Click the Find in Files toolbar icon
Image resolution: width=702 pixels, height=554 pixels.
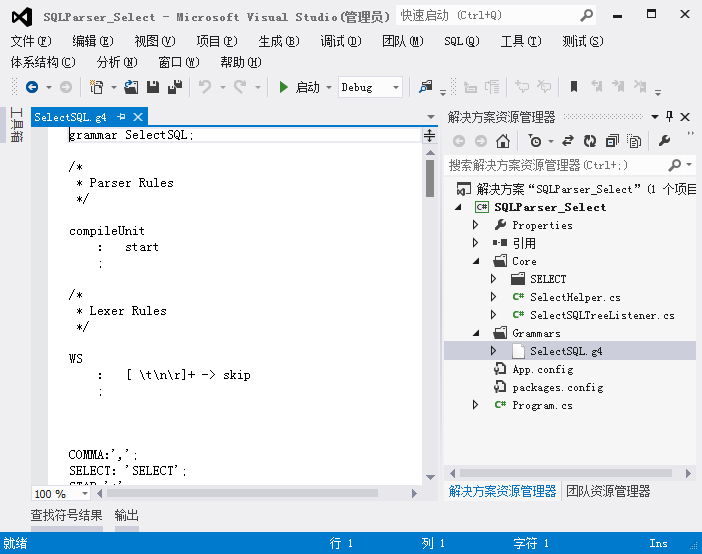426,86
